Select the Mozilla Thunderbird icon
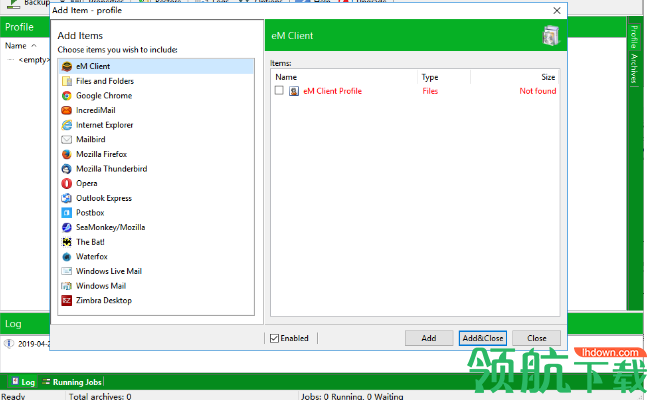The image size is (647, 400). (66, 169)
